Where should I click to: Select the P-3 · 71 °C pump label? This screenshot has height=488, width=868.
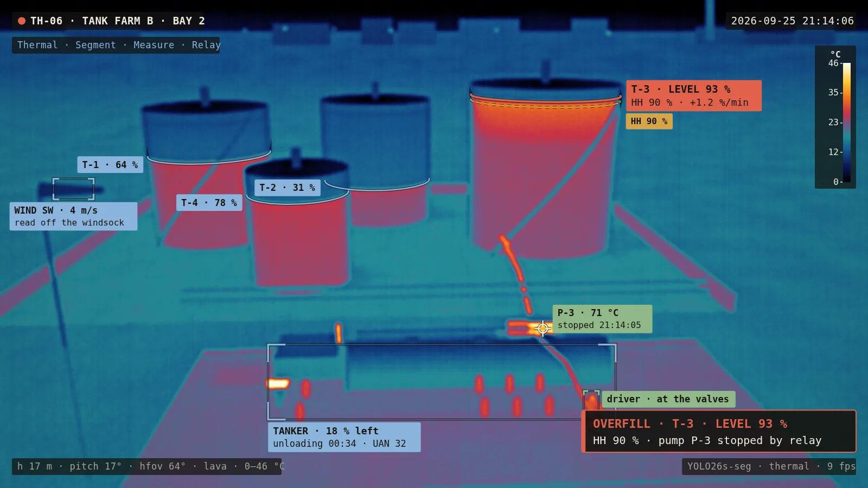click(x=602, y=319)
